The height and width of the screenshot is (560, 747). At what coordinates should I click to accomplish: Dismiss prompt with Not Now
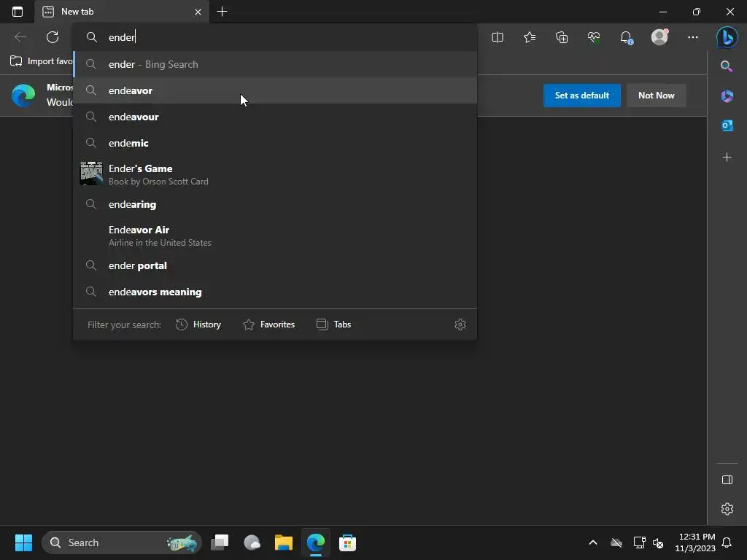(x=656, y=96)
